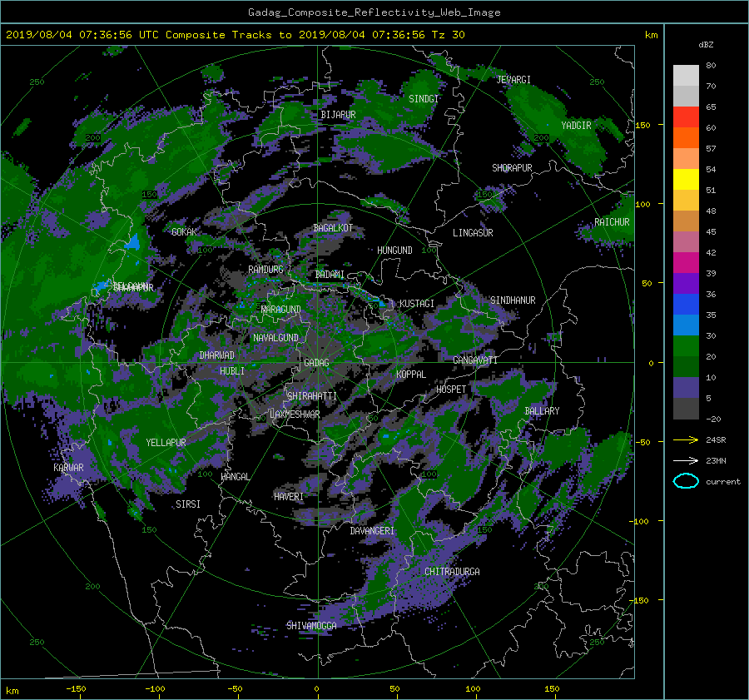749x700 pixels.
Task: Click the Gadag_Composite_Reflectivity_Web_Image title
Action: (374, 12)
